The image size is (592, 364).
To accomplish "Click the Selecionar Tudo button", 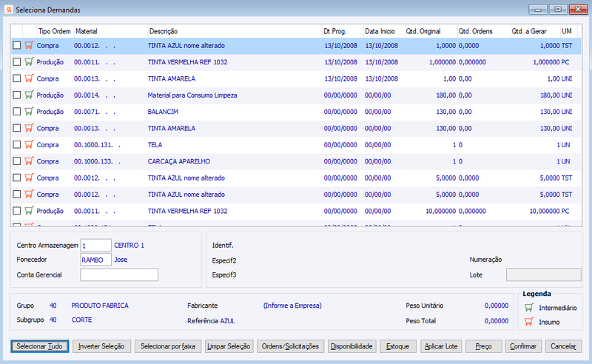I will click(40, 346).
